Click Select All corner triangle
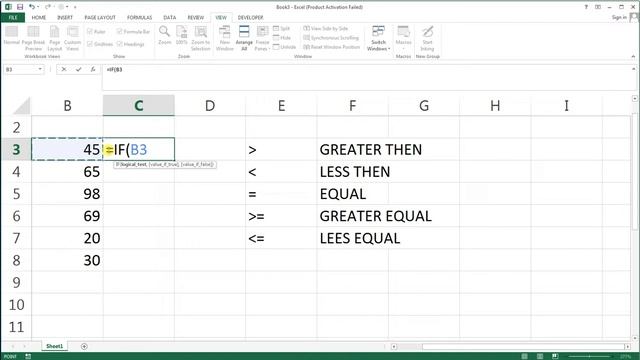The width and height of the screenshot is (640, 360). pyautogui.click(x=21, y=105)
